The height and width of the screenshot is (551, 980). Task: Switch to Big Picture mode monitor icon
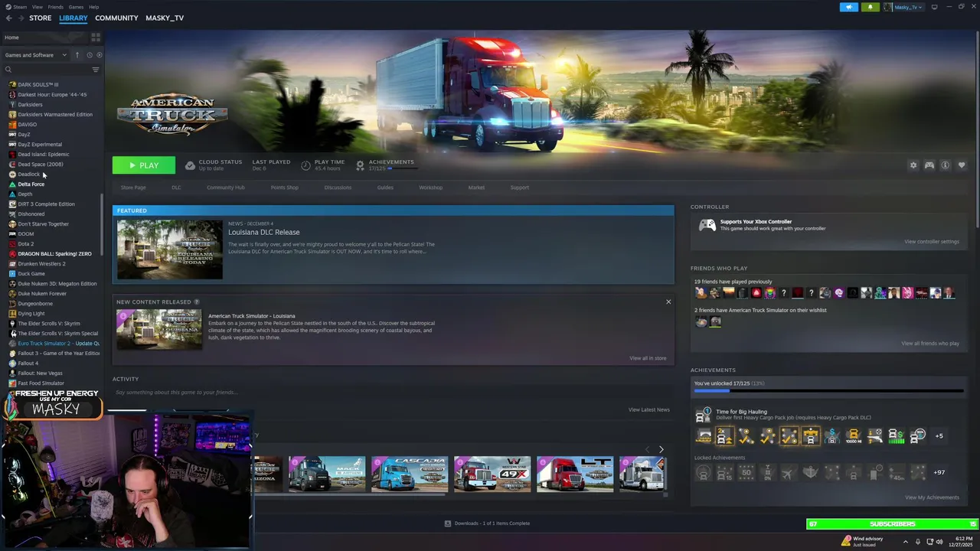coord(934,7)
